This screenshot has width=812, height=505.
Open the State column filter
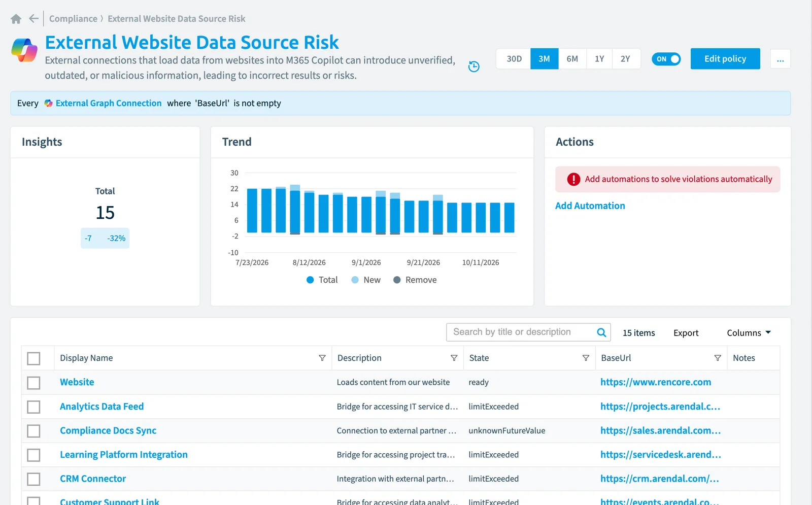click(x=586, y=358)
